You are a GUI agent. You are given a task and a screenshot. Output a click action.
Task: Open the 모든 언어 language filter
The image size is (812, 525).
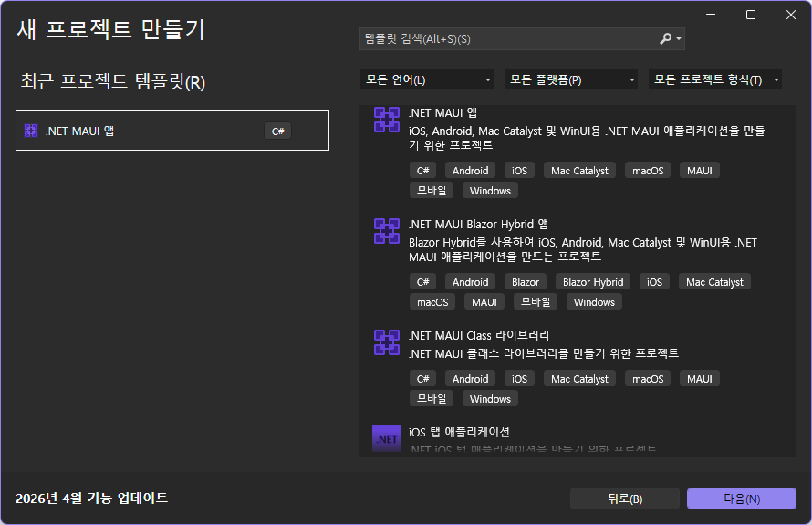(427, 79)
